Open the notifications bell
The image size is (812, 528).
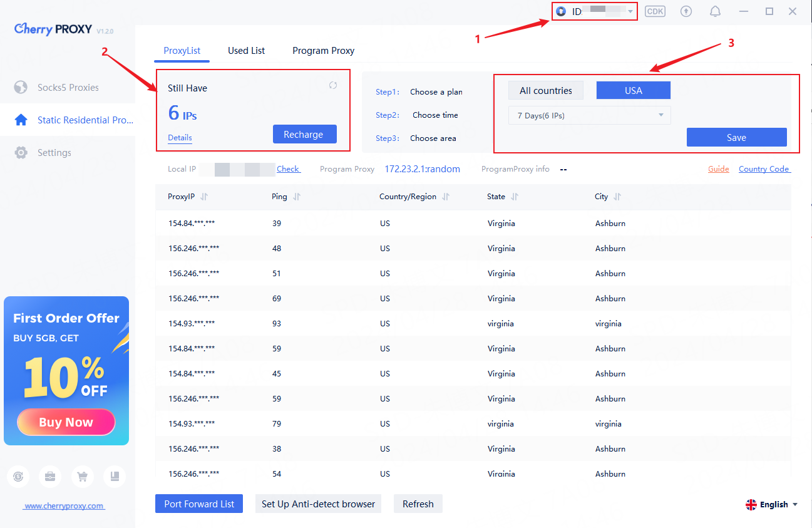click(715, 11)
